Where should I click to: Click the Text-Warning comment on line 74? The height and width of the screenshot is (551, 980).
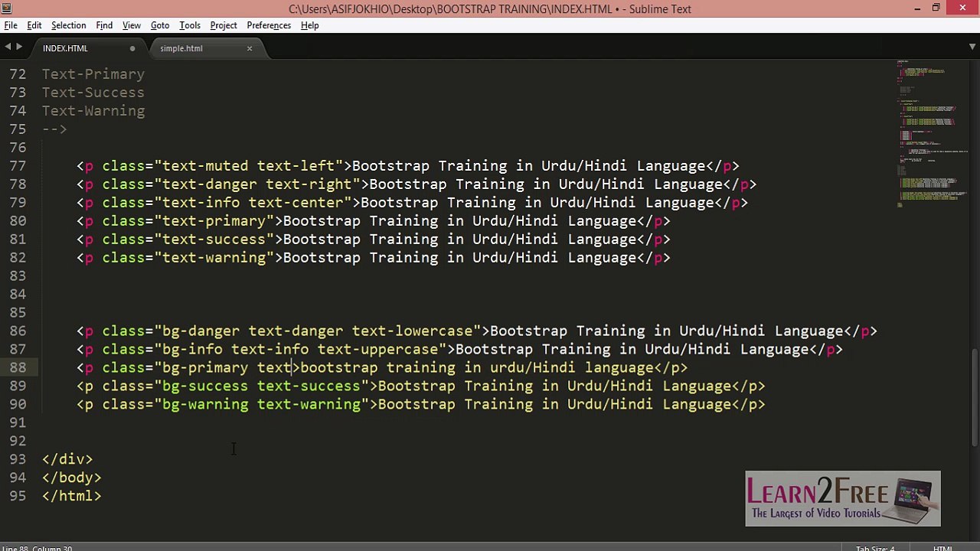coord(93,110)
